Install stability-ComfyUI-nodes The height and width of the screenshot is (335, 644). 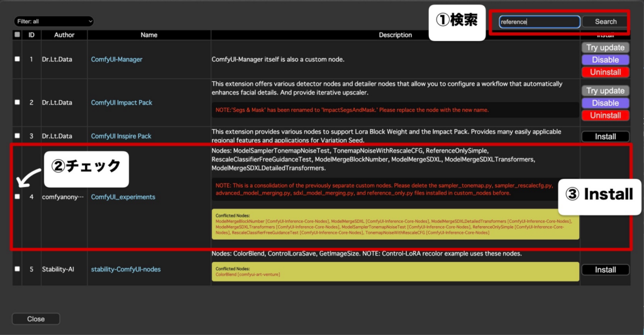[x=606, y=270]
